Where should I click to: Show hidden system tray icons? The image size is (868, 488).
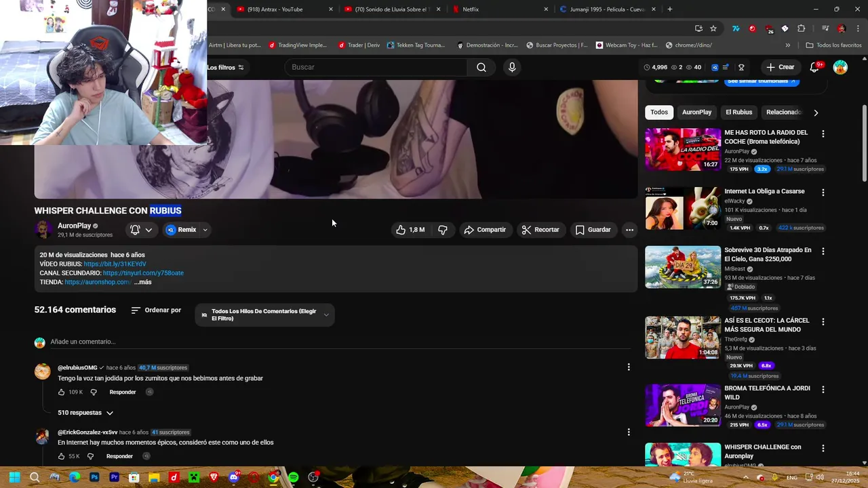click(745, 477)
